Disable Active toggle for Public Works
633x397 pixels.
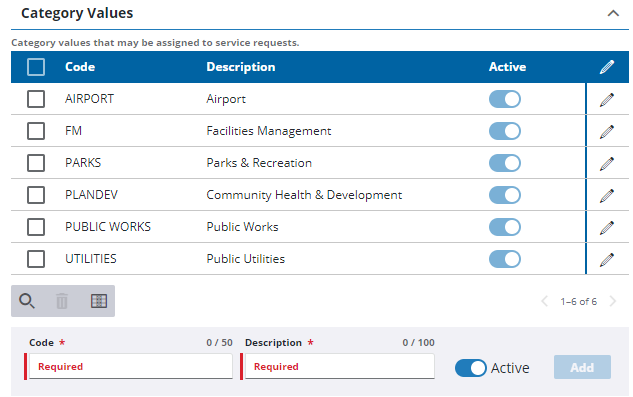505,227
